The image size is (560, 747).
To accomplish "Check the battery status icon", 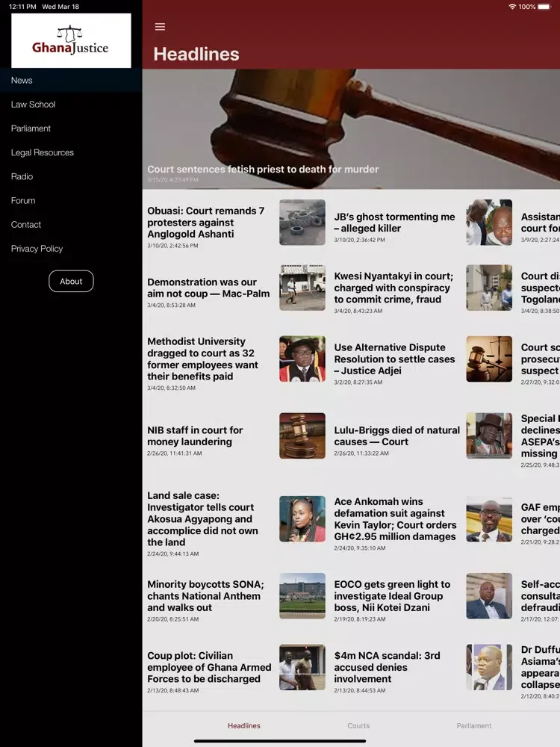I will point(544,7).
